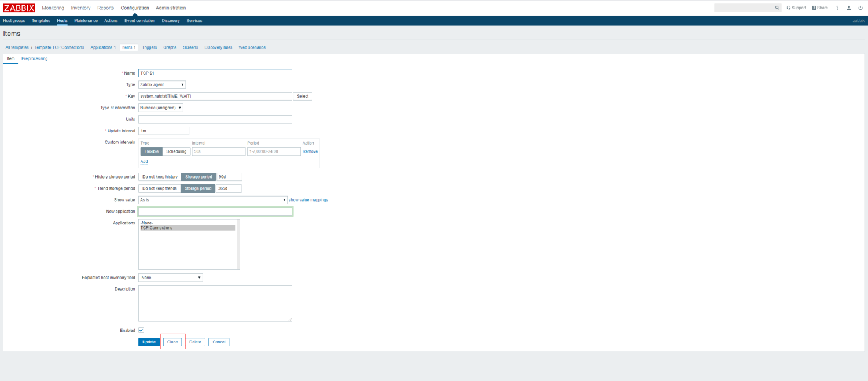Open the Web scenarios link
This screenshot has height=381, width=868.
pos(252,47)
